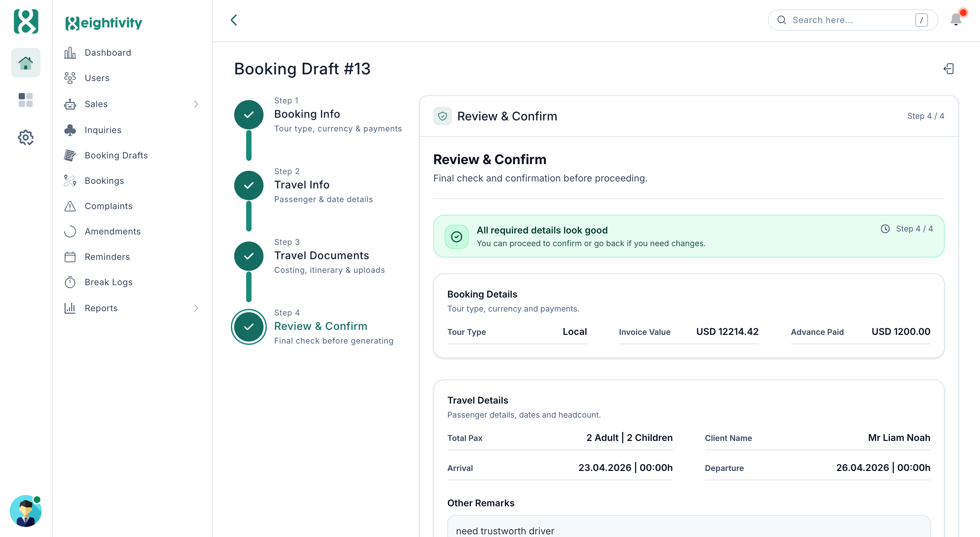Click the Reports chart icon
The image size is (980, 537).
click(x=70, y=308)
